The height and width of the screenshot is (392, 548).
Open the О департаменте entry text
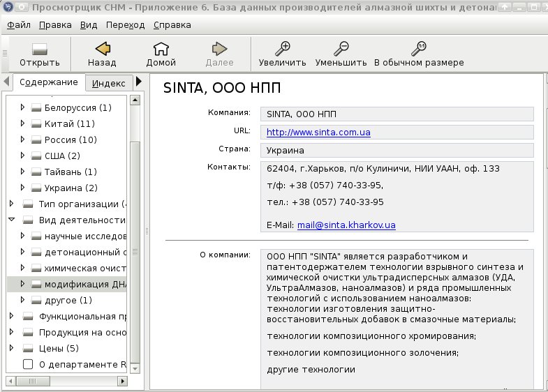click(x=82, y=365)
